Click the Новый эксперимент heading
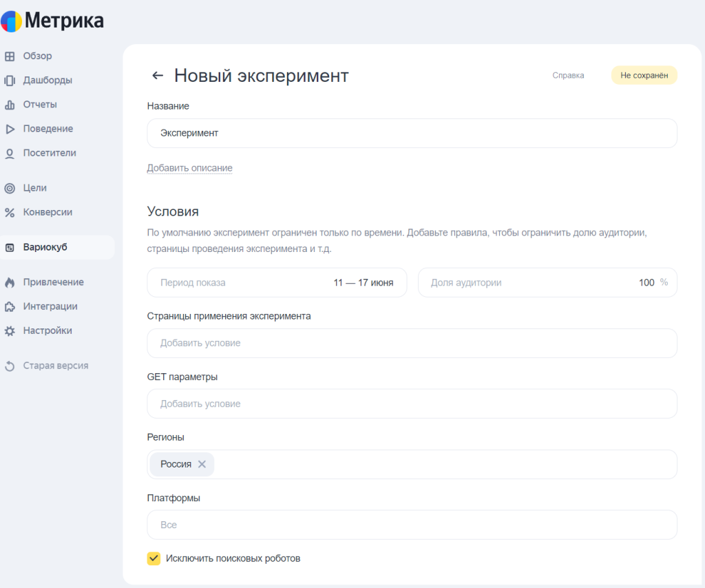The height and width of the screenshot is (588, 705). pos(261,76)
